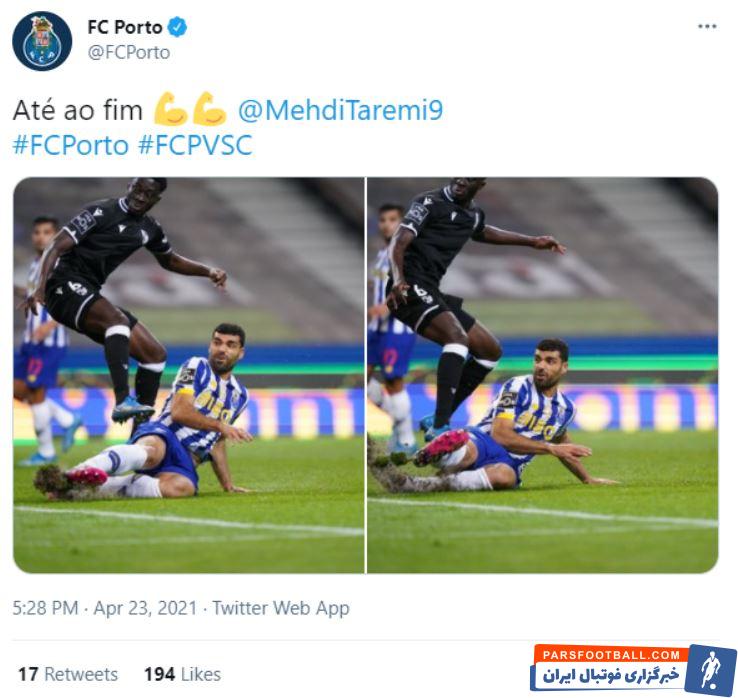
Task: Click the Twitter Web App source link
Action: (281, 608)
